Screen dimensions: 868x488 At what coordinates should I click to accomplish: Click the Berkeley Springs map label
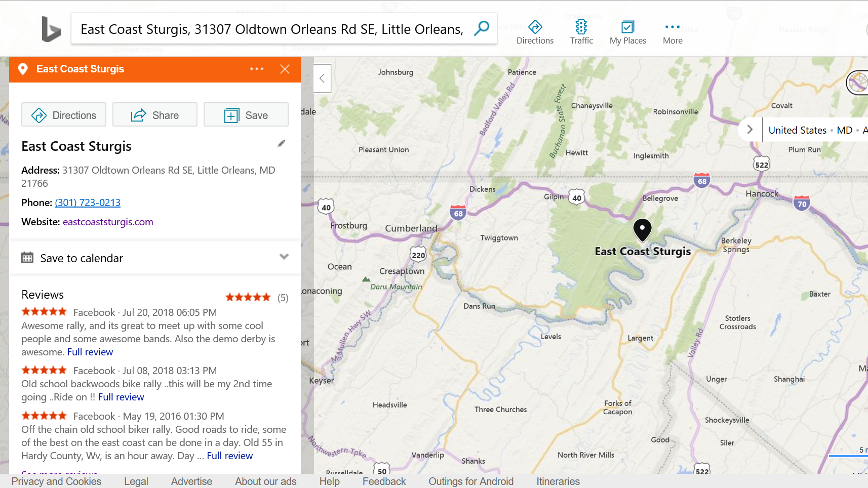(x=736, y=245)
